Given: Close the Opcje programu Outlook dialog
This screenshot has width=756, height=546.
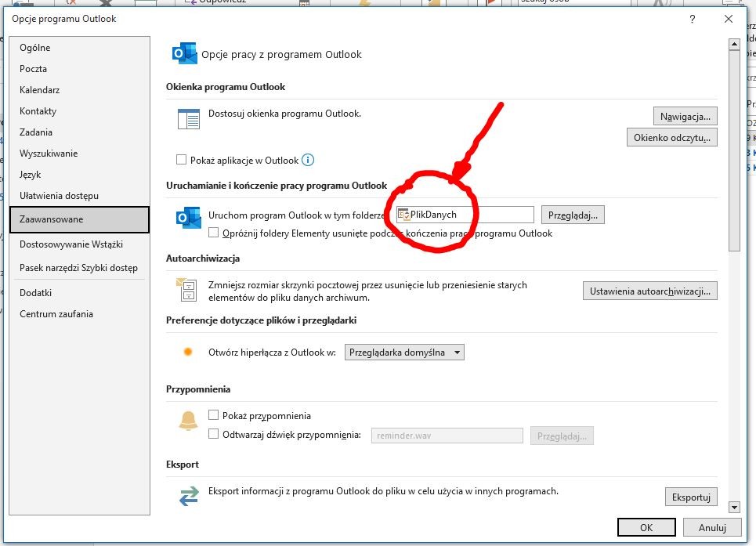Looking at the screenshot, I should pos(729,19).
